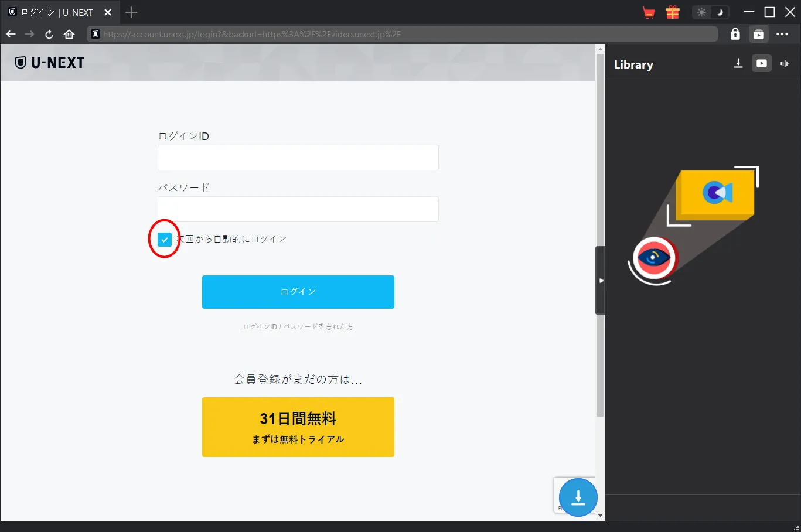
Task: Collapse the Library side panel arrow
Action: point(601,281)
